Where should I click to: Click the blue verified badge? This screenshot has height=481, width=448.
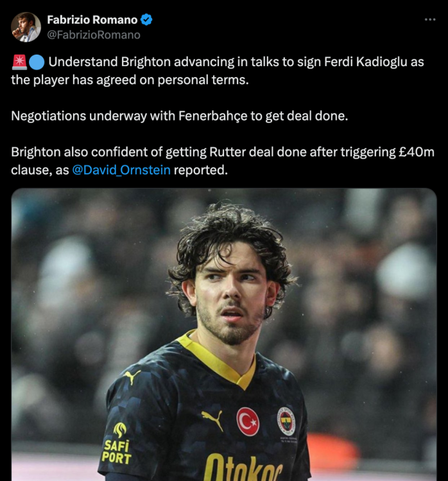tap(146, 20)
